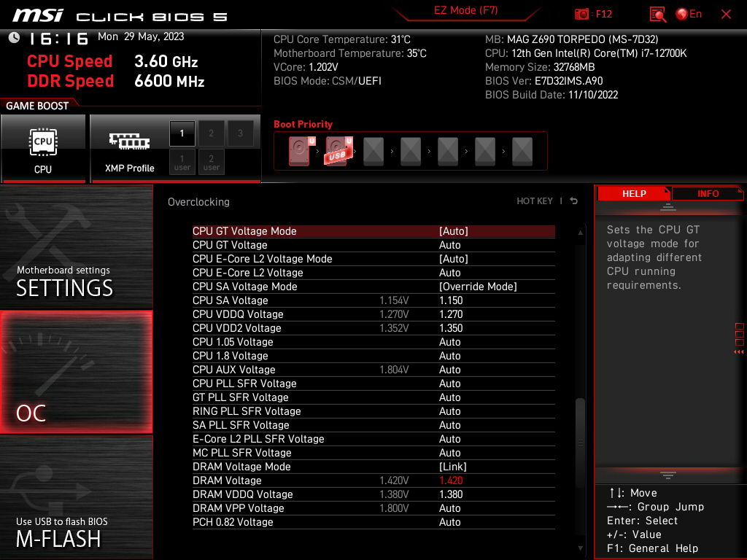Select XMP profile 1
This screenshot has height=560, width=747.
182,133
